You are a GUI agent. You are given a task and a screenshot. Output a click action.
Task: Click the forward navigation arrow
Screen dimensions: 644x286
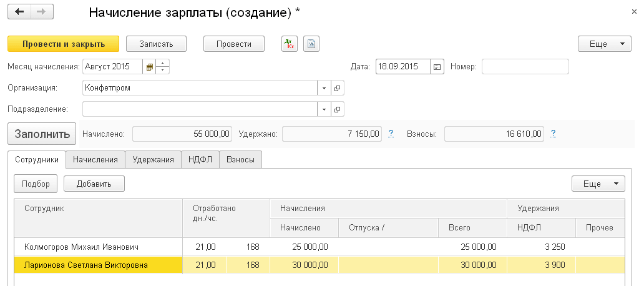41,12
